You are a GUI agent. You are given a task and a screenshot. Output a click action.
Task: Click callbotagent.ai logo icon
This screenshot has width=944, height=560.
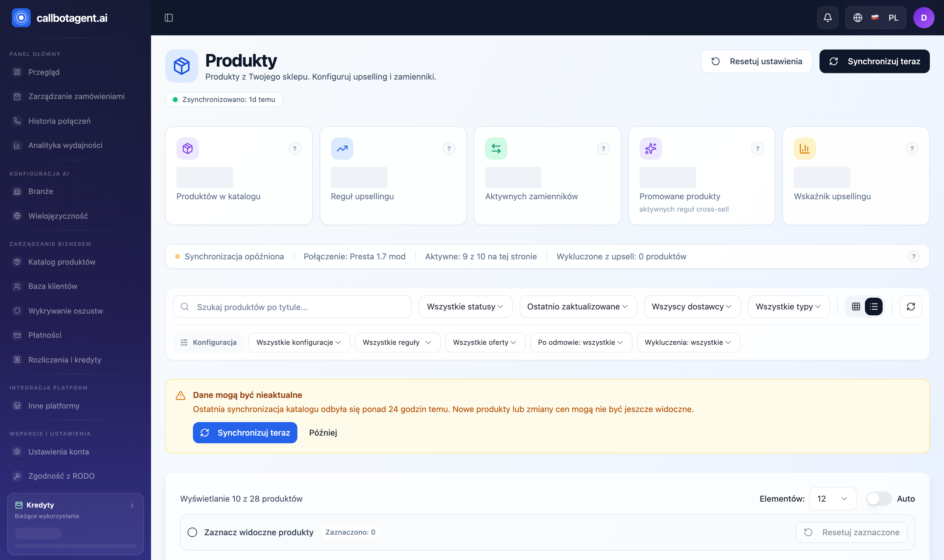tap(21, 18)
